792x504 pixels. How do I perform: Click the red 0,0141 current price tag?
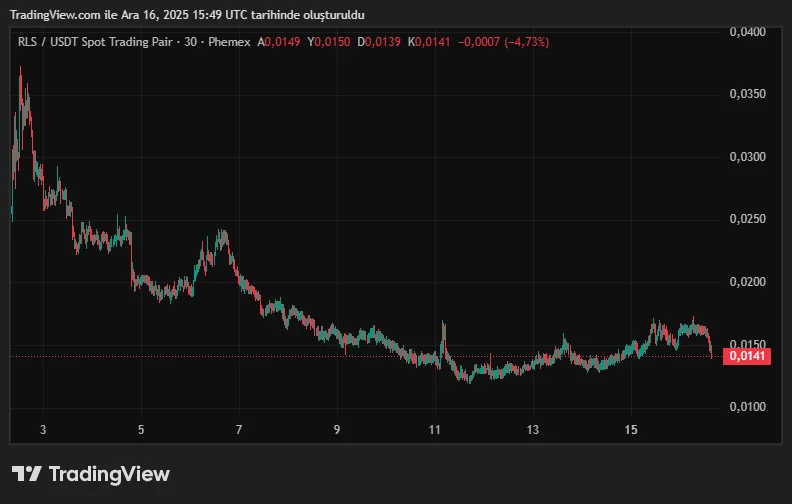(x=747, y=356)
